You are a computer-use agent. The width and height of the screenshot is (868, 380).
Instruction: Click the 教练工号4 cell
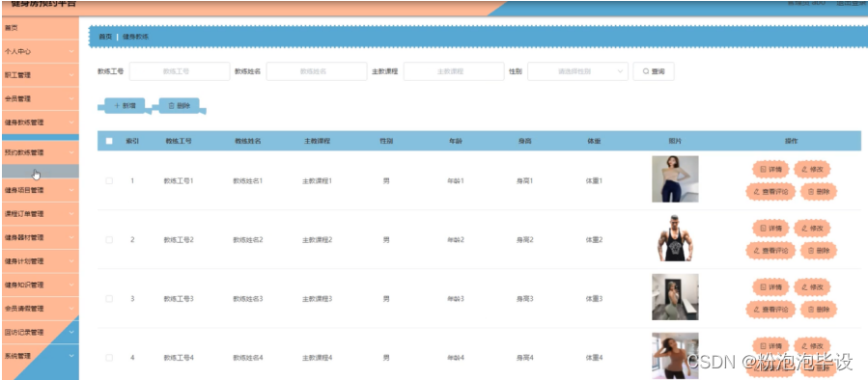179,358
